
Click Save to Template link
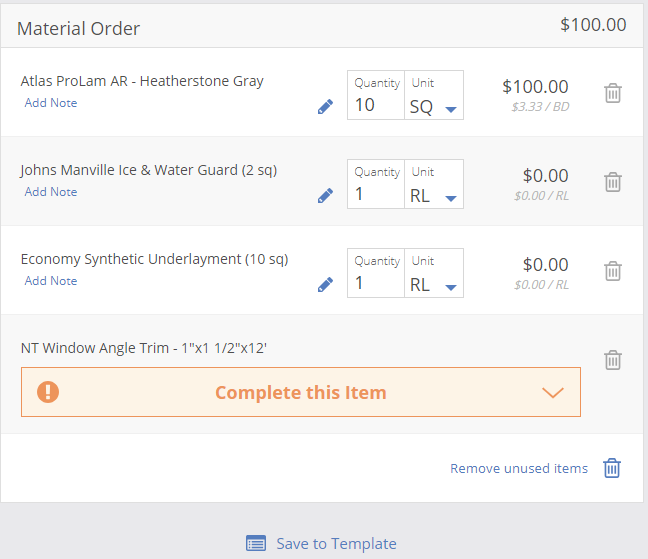click(x=336, y=544)
